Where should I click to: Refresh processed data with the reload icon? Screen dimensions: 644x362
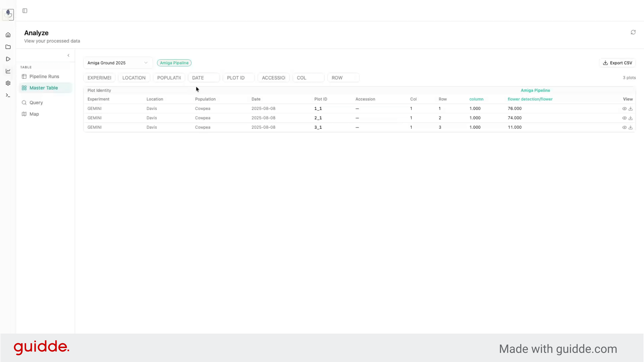pyautogui.click(x=633, y=32)
